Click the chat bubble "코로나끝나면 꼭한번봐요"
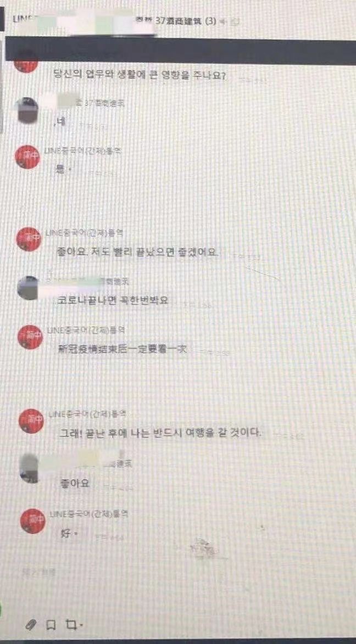 point(113,300)
